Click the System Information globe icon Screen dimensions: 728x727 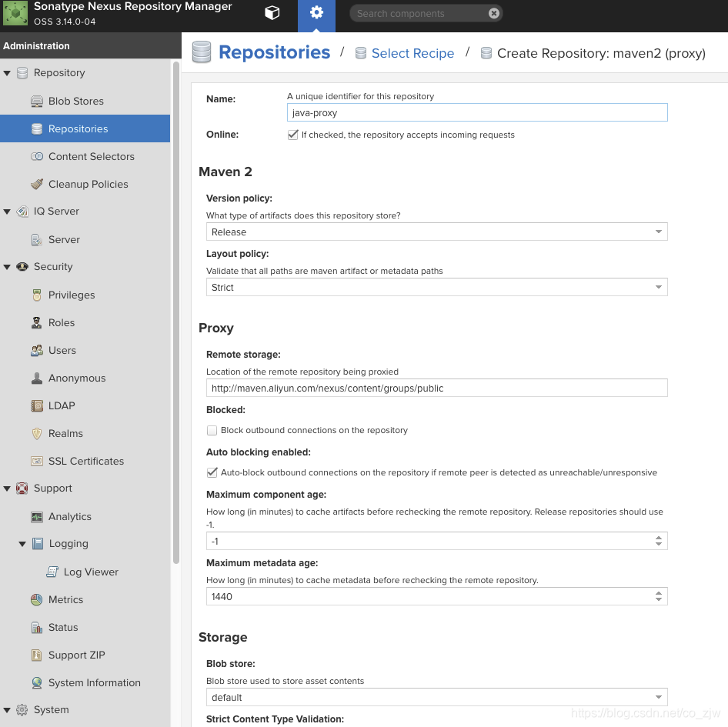(x=37, y=683)
